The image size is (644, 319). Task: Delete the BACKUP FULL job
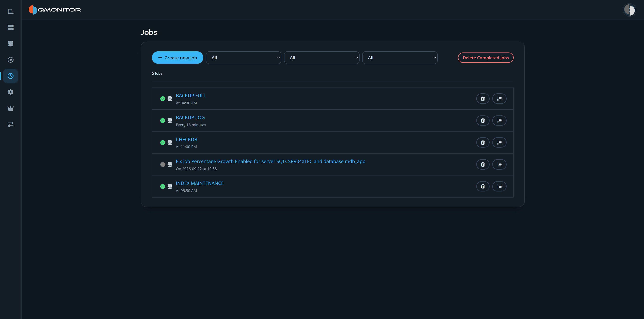pos(483,99)
